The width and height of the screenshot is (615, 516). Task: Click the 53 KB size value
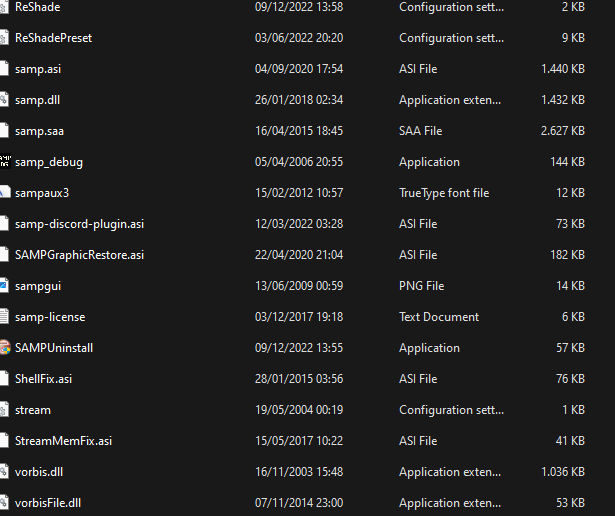point(570,502)
